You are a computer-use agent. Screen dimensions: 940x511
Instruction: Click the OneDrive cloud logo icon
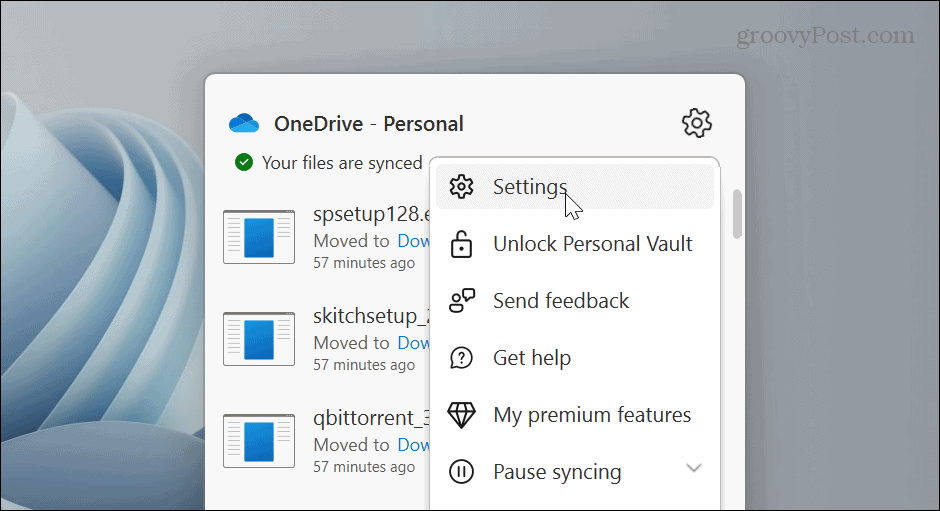click(x=244, y=123)
